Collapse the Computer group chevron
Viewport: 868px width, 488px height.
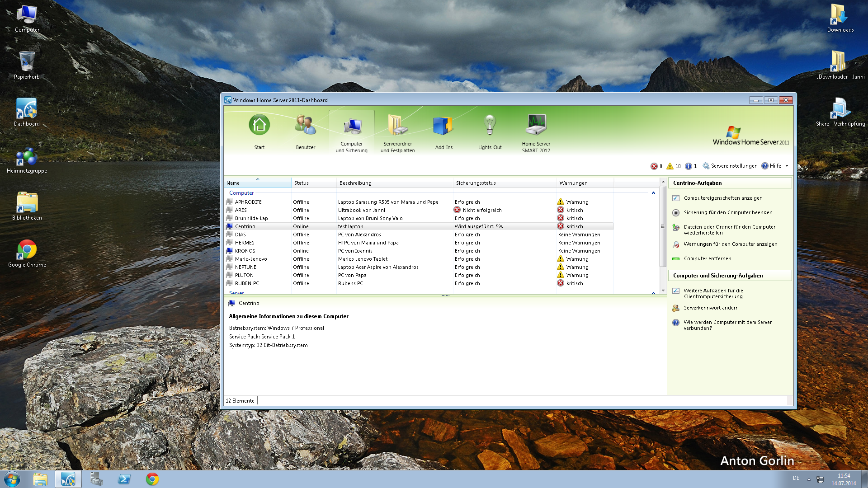pyautogui.click(x=653, y=193)
